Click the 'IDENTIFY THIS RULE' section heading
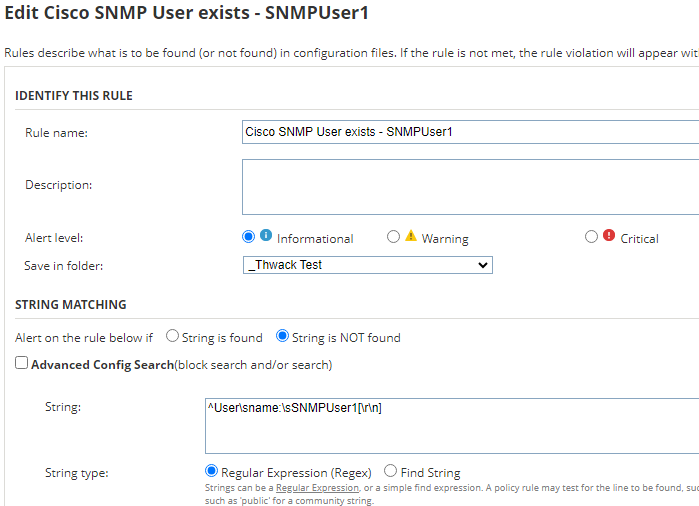 click(74, 96)
